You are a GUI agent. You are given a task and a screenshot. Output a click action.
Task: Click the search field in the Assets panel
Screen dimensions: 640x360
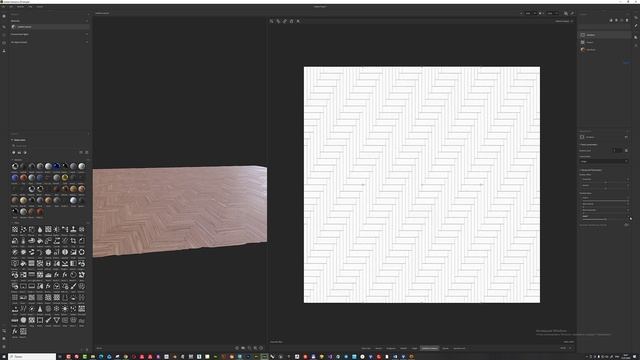[x=49, y=146]
